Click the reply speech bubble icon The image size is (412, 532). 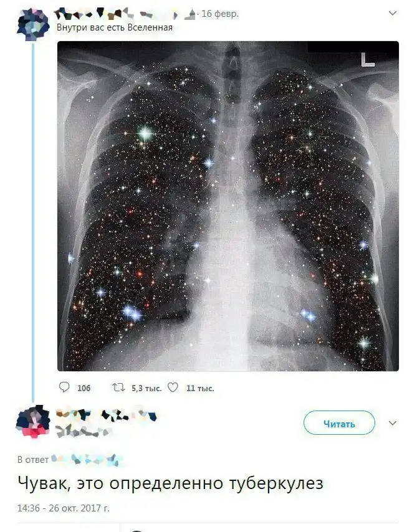(64, 387)
